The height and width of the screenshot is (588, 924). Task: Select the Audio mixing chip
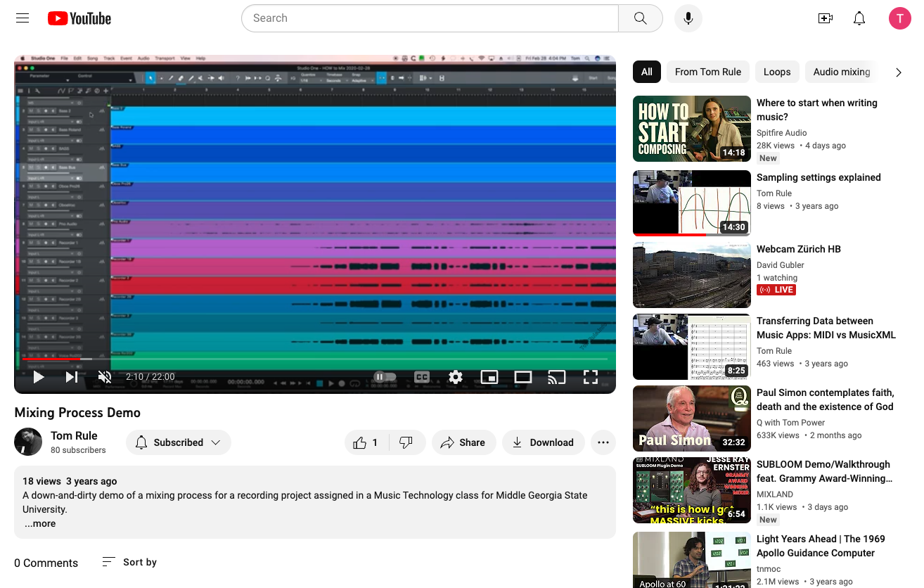842,72
